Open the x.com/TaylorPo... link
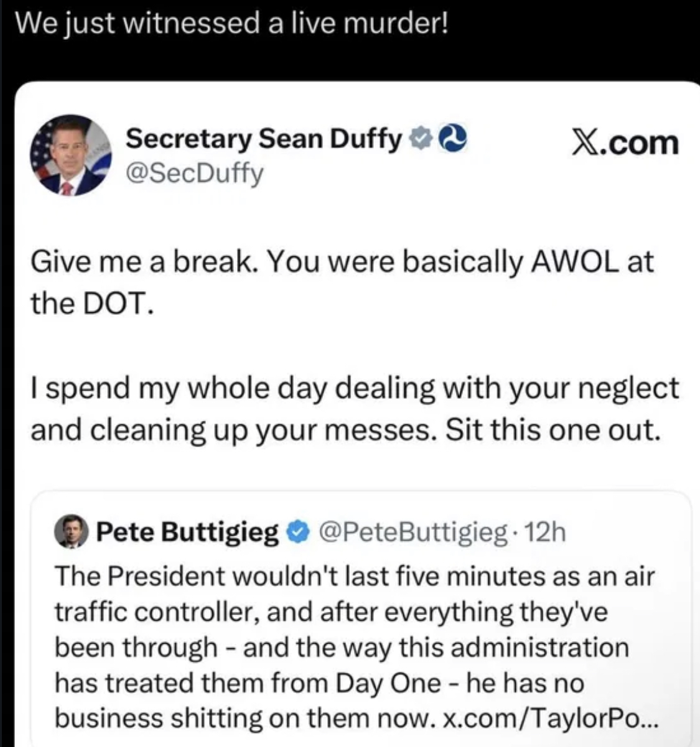700x747 pixels. [548, 718]
